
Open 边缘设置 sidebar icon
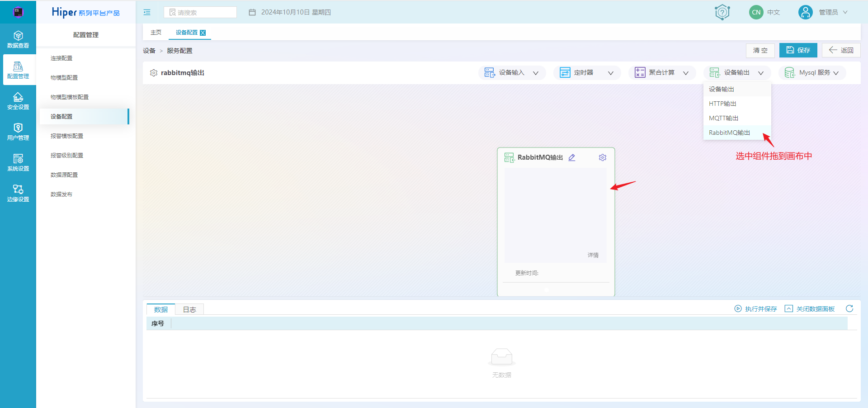(18, 193)
